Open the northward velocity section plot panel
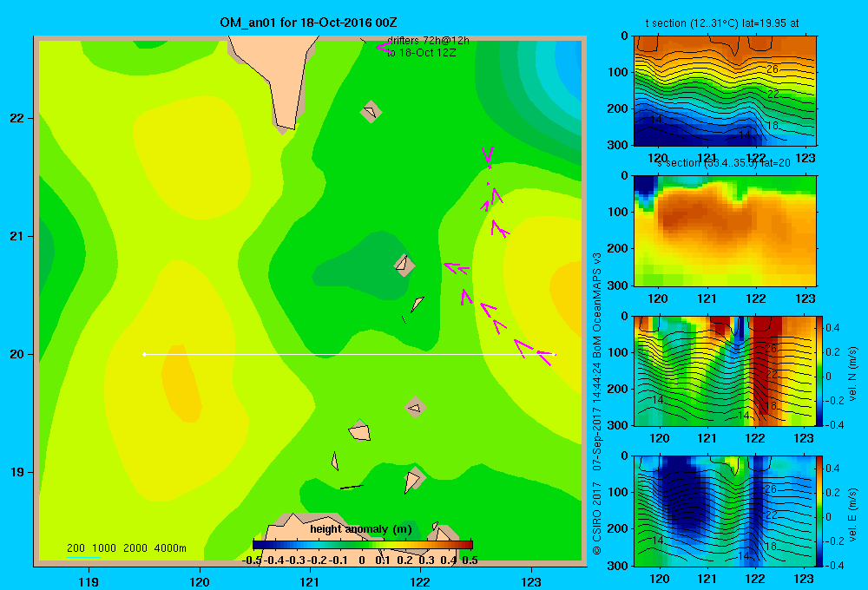Viewport: 868px width, 590px height. pyautogui.click(x=725, y=371)
